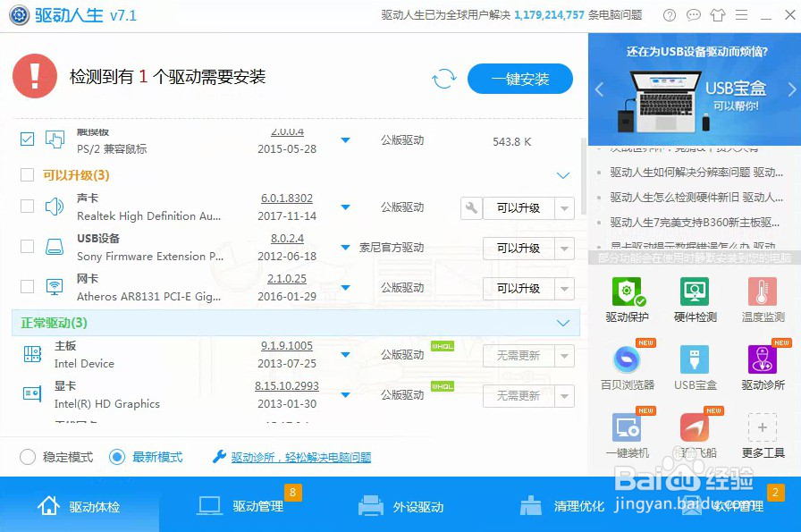Switch to 清理优化 tab
This screenshot has height=532, width=801.
point(562,505)
